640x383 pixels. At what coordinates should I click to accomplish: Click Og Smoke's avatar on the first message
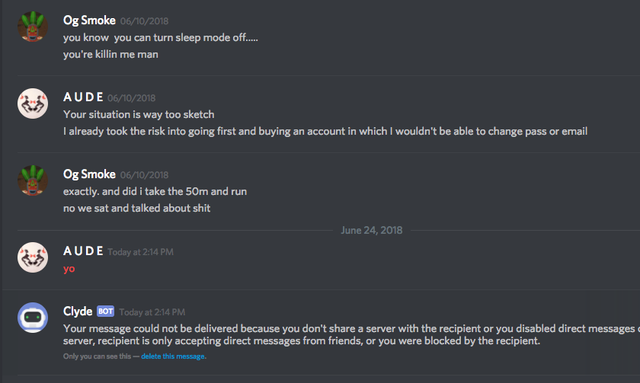[x=33, y=27]
